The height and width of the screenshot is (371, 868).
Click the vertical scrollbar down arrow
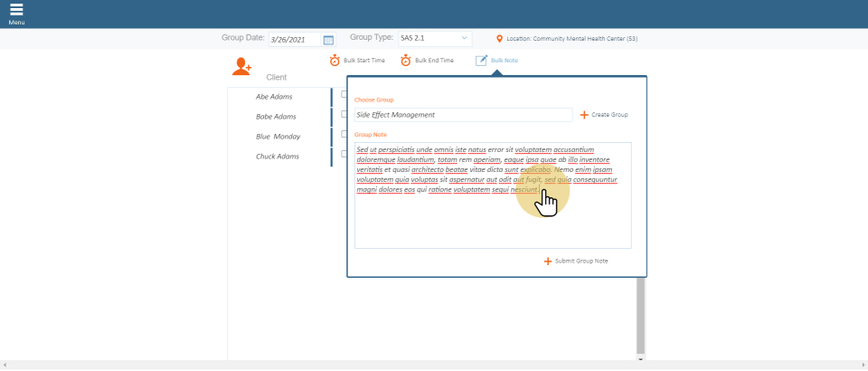pyautogui.click(x=641, y=359)
